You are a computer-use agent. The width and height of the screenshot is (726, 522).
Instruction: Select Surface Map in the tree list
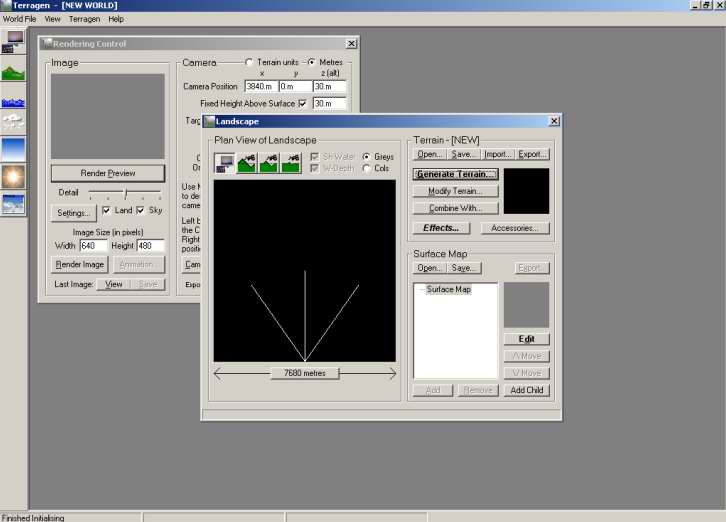(x=448, y=290)
